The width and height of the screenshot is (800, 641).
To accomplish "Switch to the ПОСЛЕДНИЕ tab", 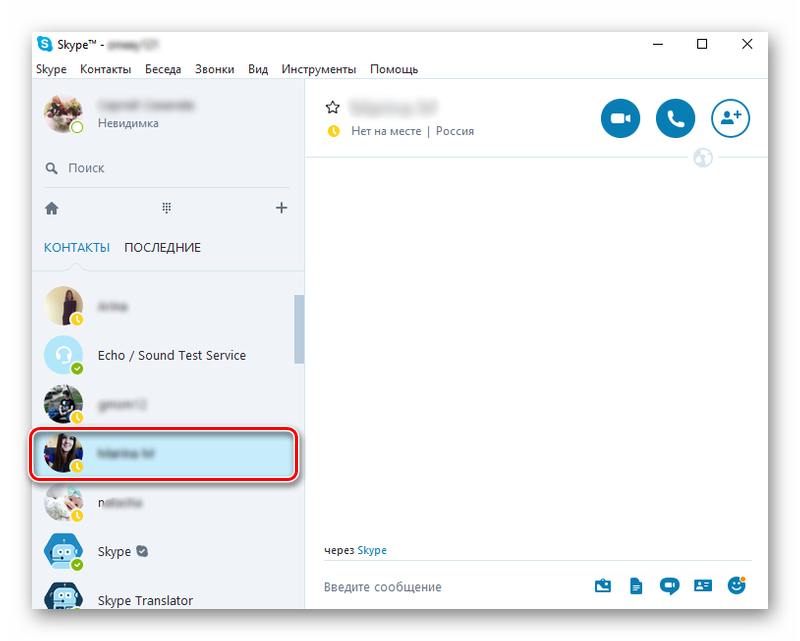I will click(x=162, y=247).
